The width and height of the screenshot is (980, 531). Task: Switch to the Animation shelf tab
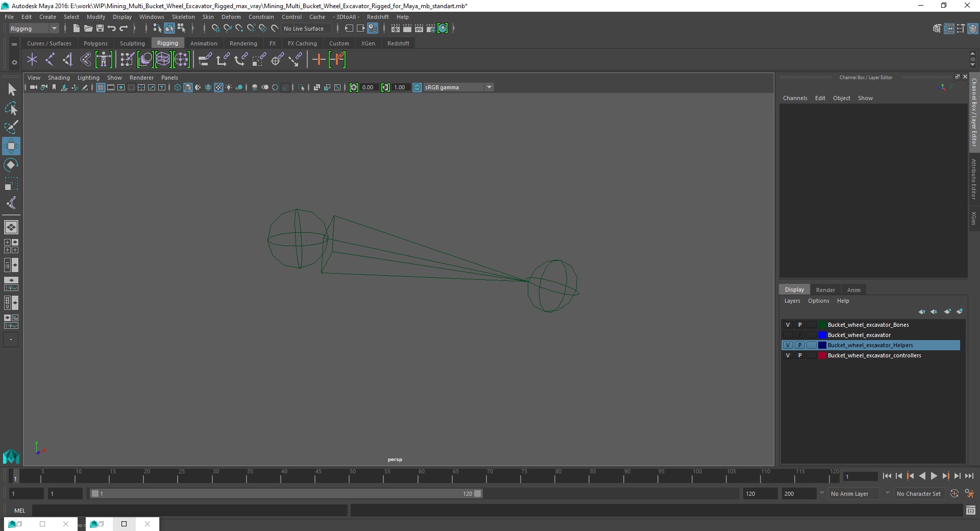(204, 43)
